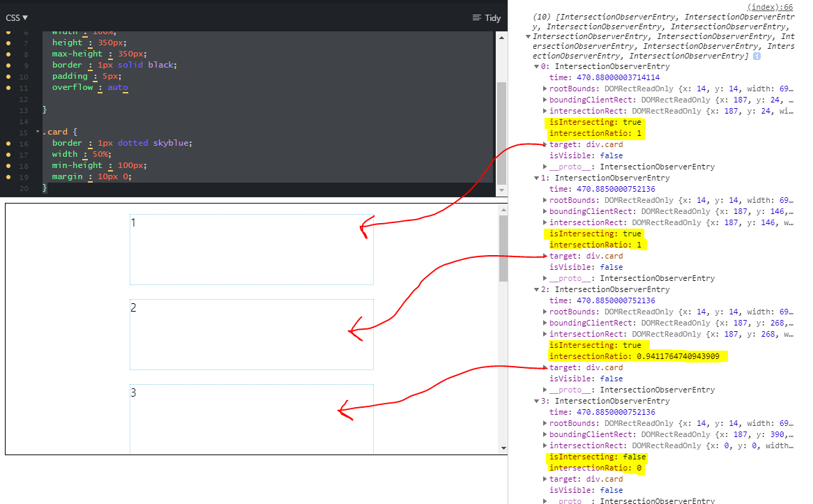This screenshot has width=813, height=504.
Task: Click lint warning dot on line 7
Action: pyautogui.click(x=8, y=43)
